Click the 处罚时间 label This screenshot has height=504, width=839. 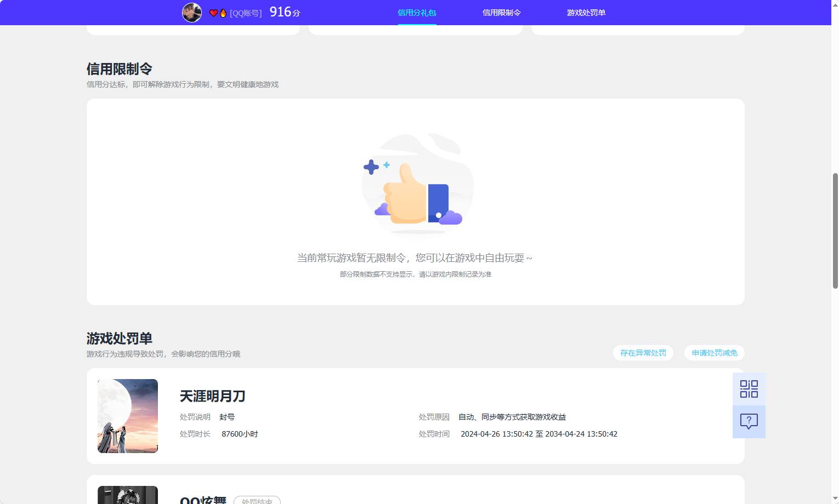click(x=434, y=434)
